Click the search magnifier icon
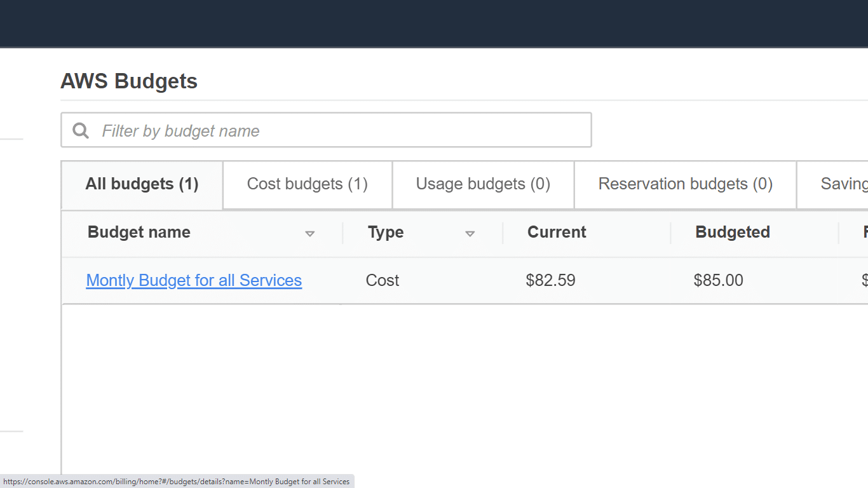This screenshot has width=868, height=488. pyautogui.click(x=81, y=130)
